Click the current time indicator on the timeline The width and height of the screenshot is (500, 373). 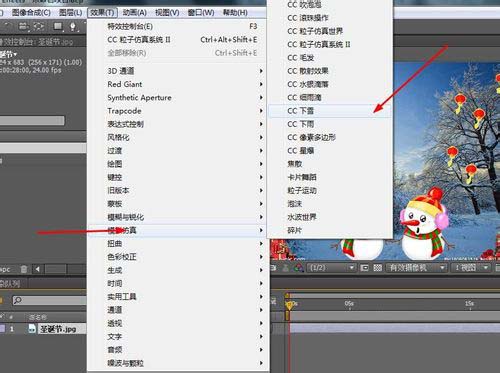[x=289, y=305]
